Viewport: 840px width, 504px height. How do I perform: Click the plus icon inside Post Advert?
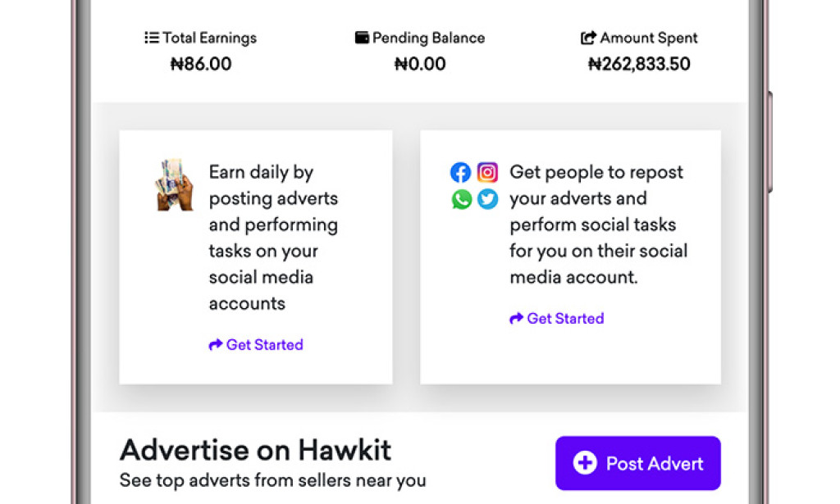coord(584,463)
